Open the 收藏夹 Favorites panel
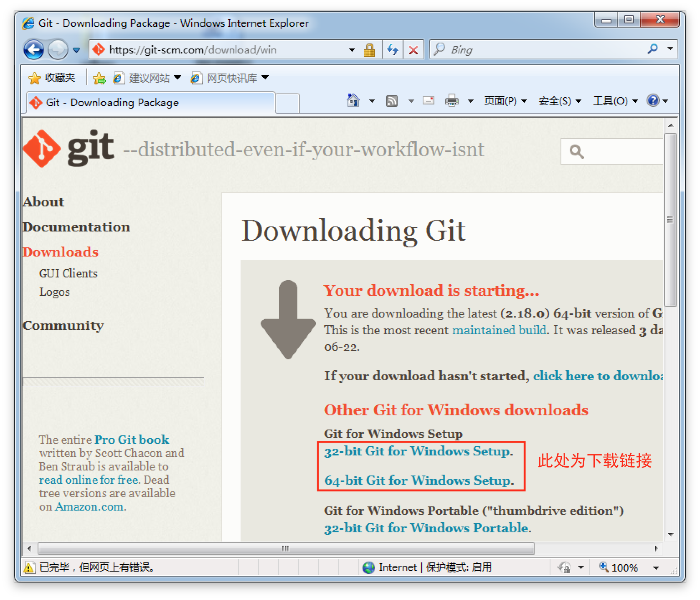700x600 pixels. click(x=52, y=78)
